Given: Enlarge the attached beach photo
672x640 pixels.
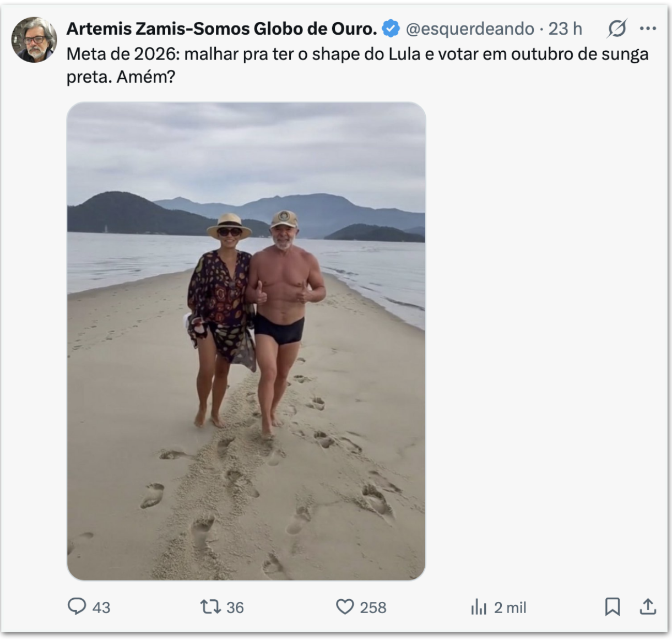Looking at the screenshot, I should pyautogui.click(x=246, y=341).
